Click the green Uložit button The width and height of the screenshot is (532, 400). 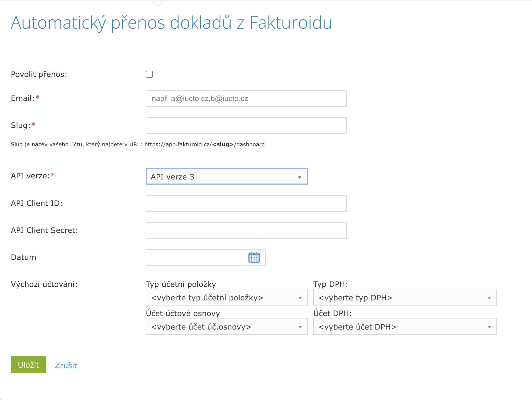(28, 365)
